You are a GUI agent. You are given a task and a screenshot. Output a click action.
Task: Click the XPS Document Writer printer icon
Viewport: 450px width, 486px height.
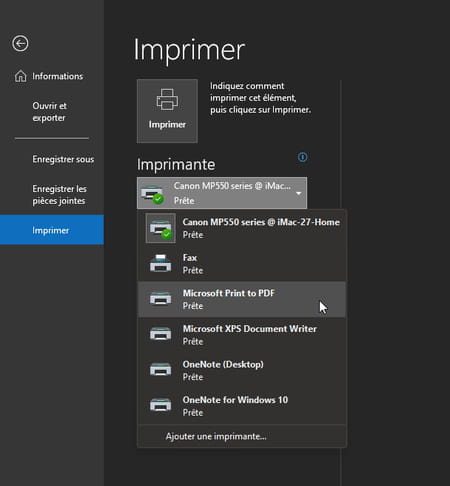coord(161,334)
